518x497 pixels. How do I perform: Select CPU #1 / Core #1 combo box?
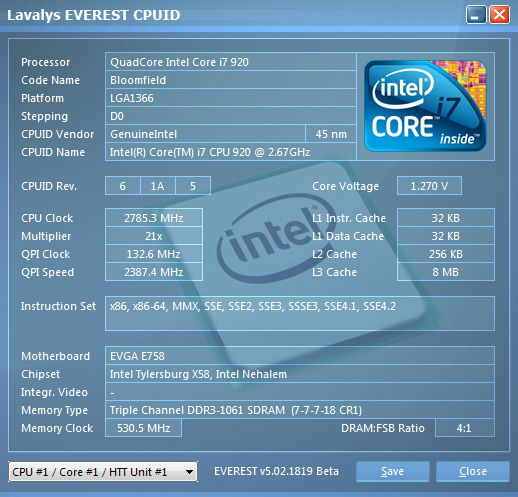click(103, 472)
